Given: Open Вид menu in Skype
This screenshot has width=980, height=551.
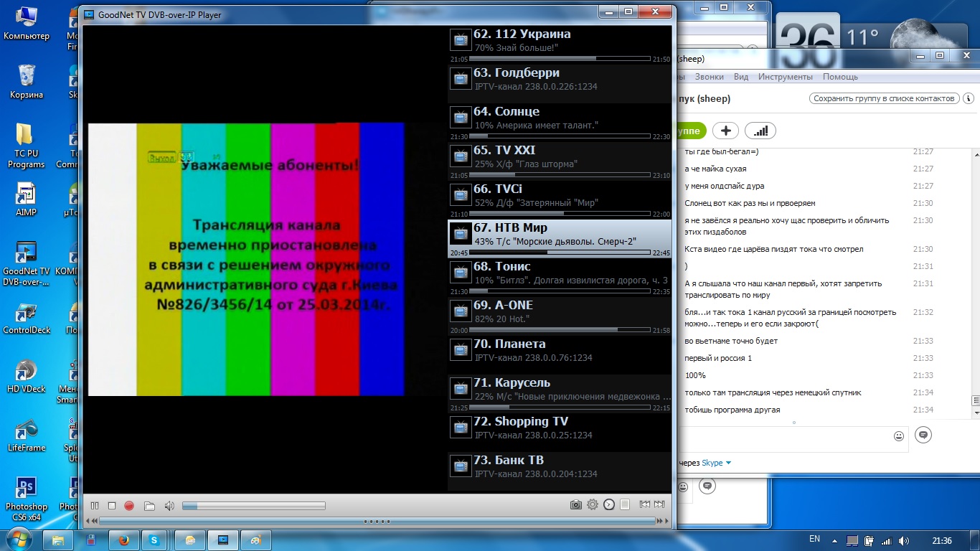Looking at the screenshot, I should click(741, 77).
